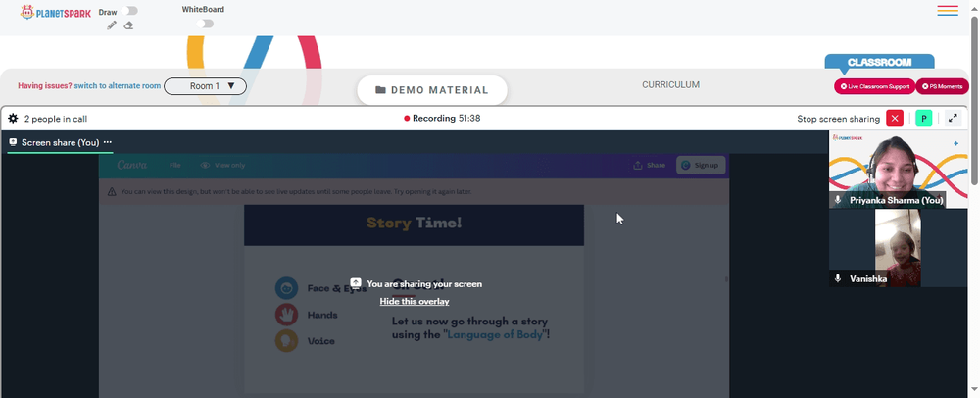Click the Recording 51:38 timer
This screenshot has width=980, height=398.
click(446, 118)
